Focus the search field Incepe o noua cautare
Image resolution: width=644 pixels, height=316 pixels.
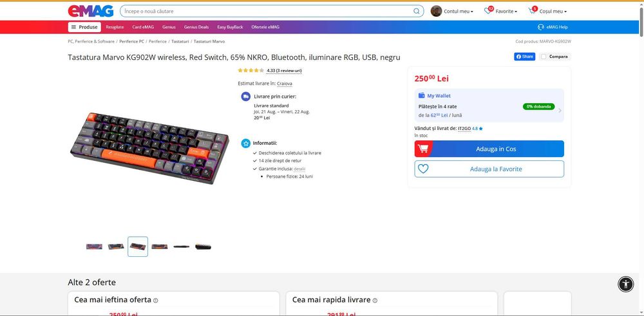(267, 11)
